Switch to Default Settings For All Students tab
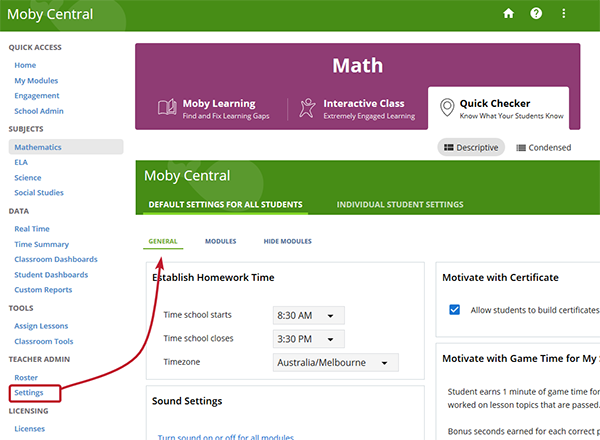 (x=225, y=204)
